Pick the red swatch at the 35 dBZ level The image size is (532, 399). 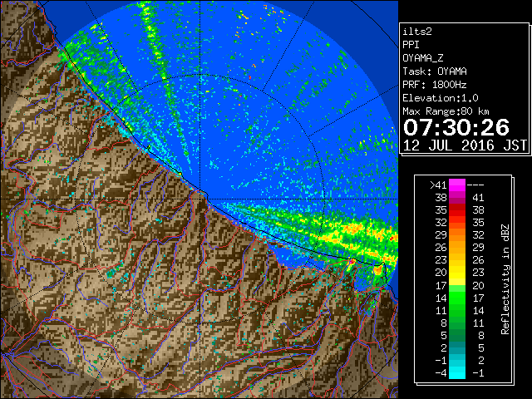tap(457, 210)
